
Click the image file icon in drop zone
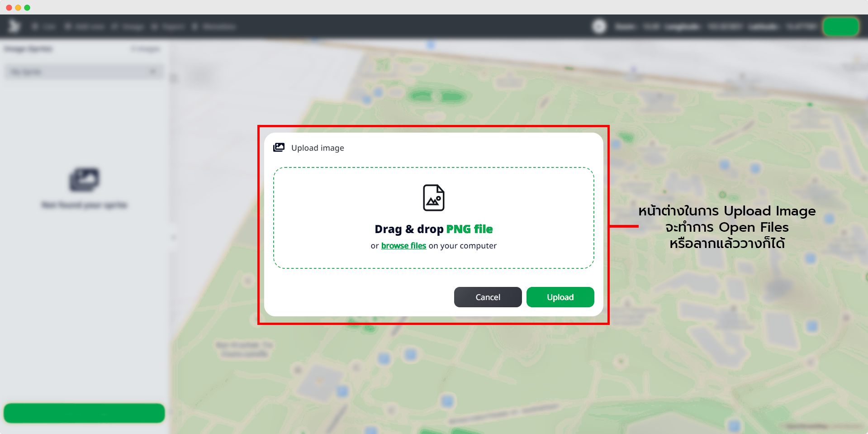click(434, 198)
